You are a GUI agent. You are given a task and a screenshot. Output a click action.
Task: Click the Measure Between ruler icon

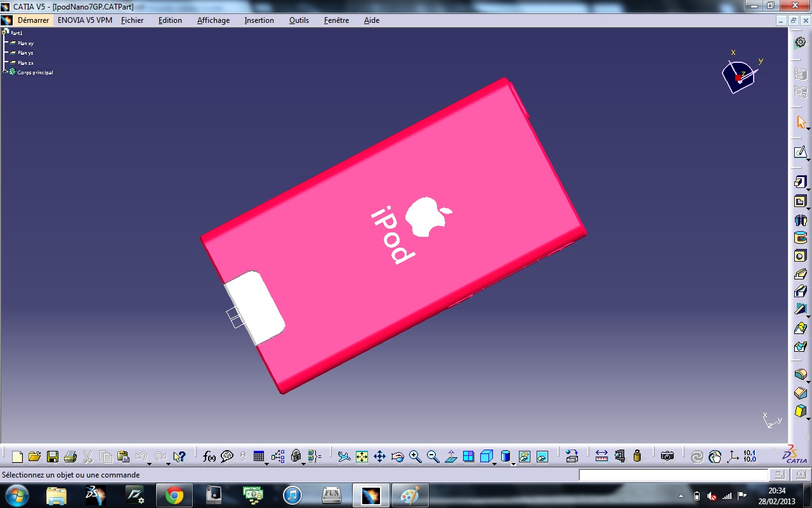click(601, 457)
